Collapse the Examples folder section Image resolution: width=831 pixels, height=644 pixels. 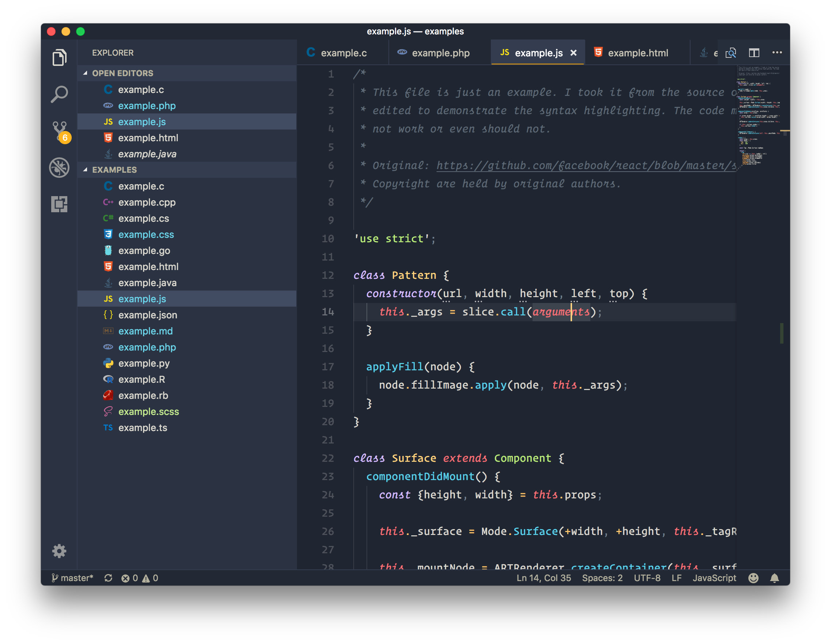(114, 170)
